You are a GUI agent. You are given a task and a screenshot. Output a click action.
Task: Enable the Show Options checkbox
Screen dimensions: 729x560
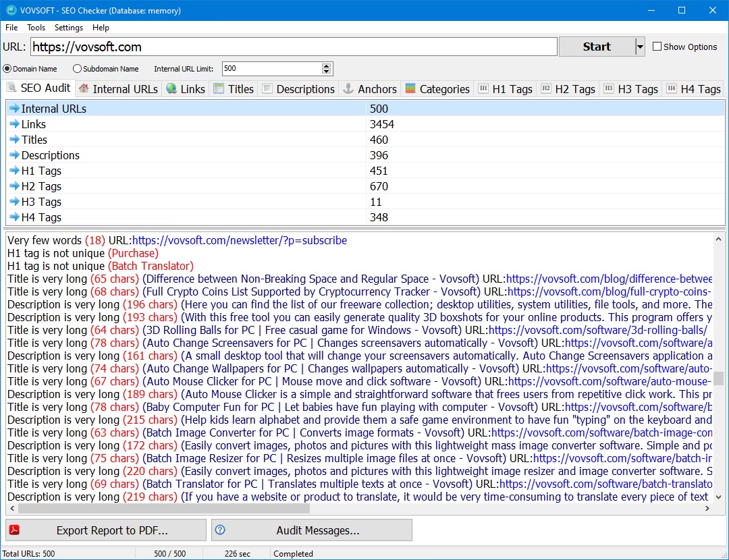pyautogui.click(x=657, y=47)
